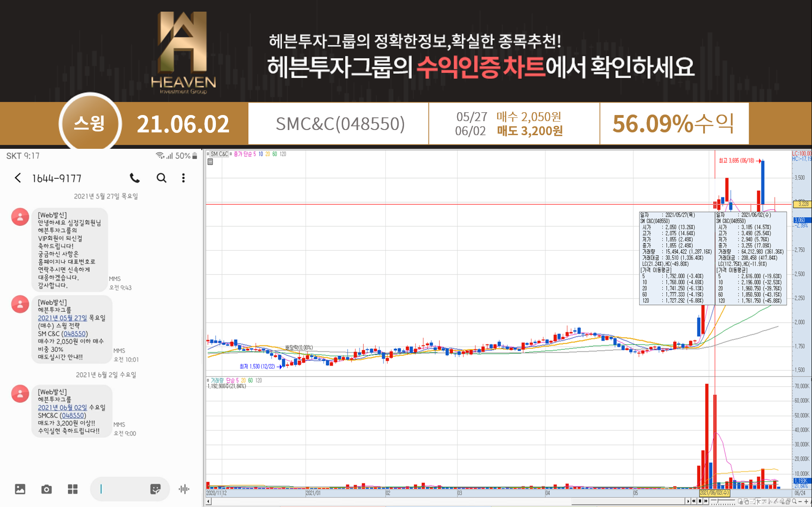Open search in the message thread
The height and width of the screenshot is (507, 812).
[x=161, y=178]
